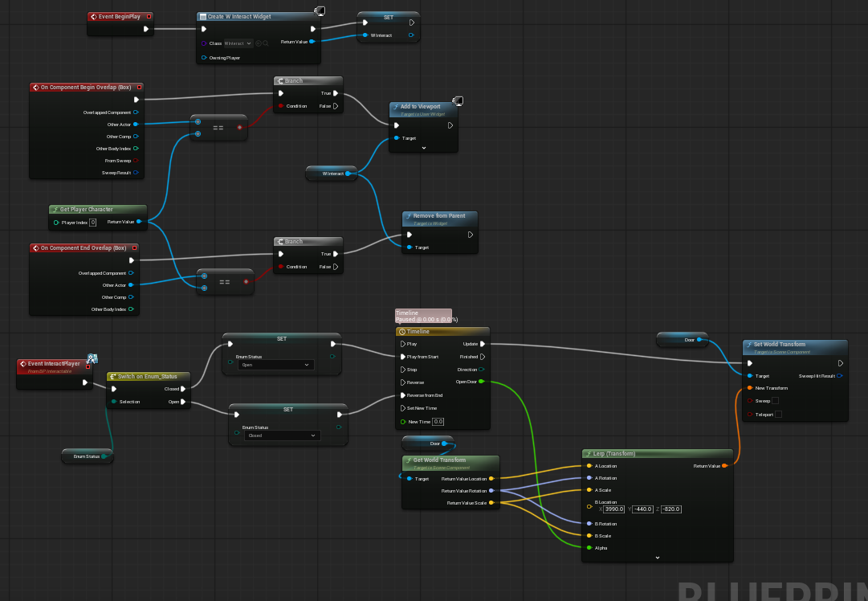Select Switch on Enum_Status node title
Viewport: 868px width, 601px height.
pos(147,377)
